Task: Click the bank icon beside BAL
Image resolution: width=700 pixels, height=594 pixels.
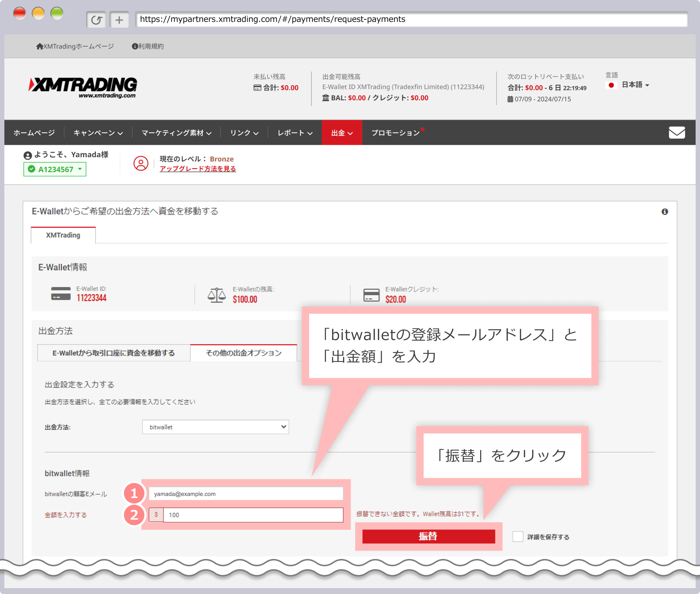Action: tap(326, 98)
